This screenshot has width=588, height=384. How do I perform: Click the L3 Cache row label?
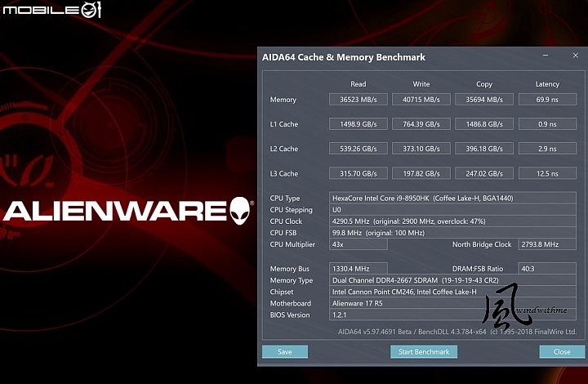(284, 174)
